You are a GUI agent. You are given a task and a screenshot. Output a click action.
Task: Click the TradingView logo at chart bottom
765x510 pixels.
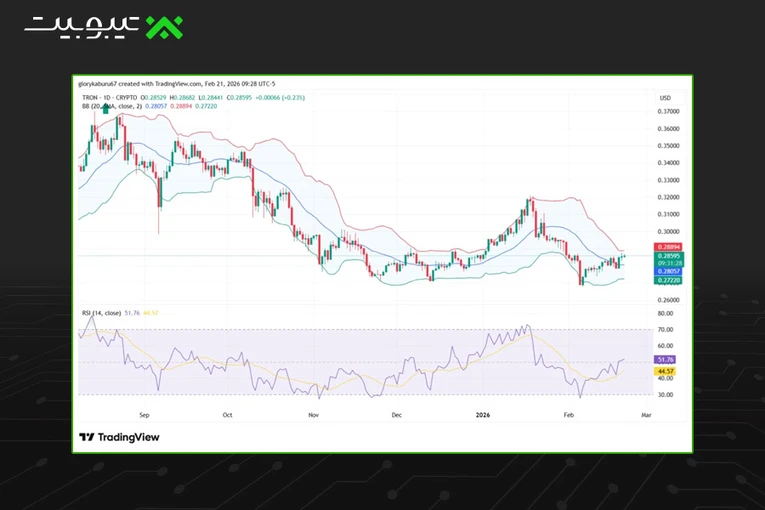click(120, 437)
